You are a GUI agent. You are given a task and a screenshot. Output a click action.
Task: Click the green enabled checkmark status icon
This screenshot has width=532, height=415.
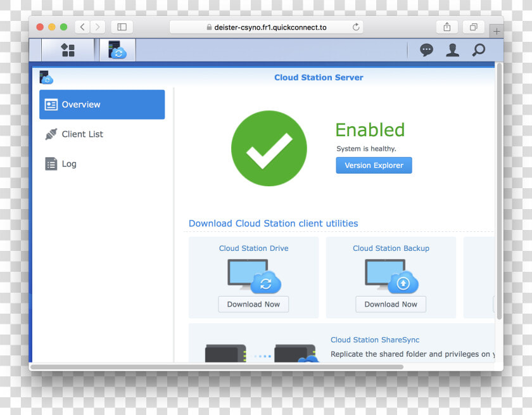269,148
